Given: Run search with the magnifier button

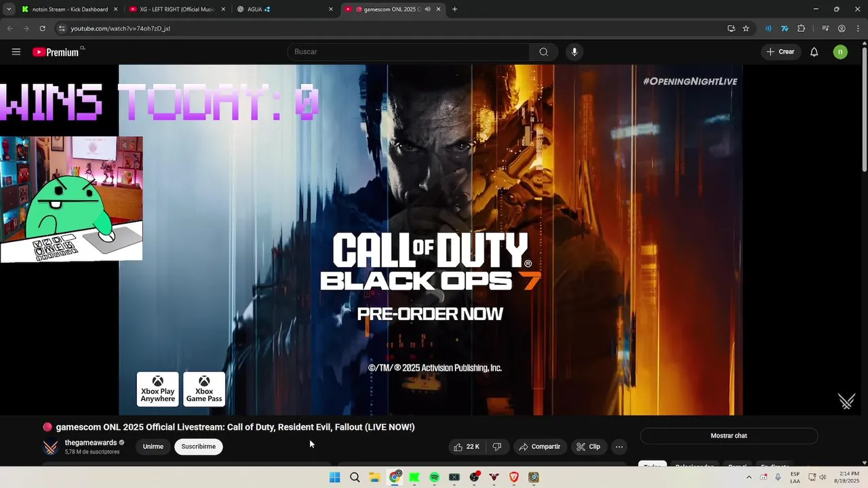Looking at the screenshot, I should click(544, 52).
